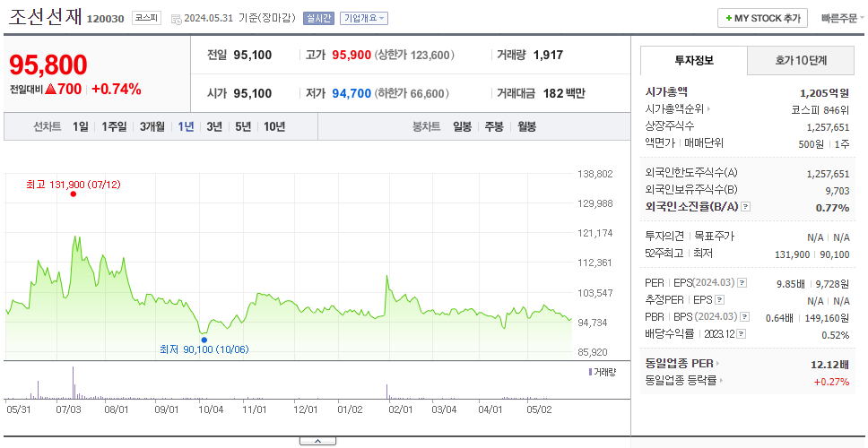Switch to the 투자정보 tab
The width and height of the screenshot is (868, 448).
694,60
